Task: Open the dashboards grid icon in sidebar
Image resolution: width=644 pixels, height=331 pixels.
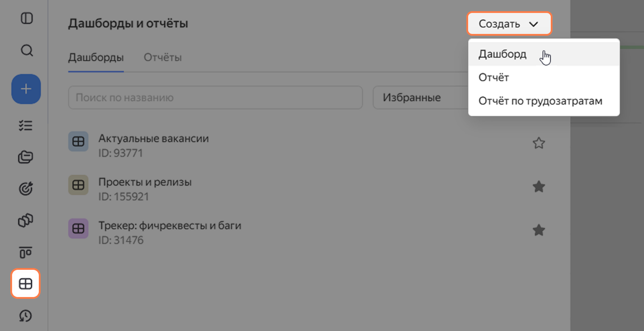Action: [26, 284]
